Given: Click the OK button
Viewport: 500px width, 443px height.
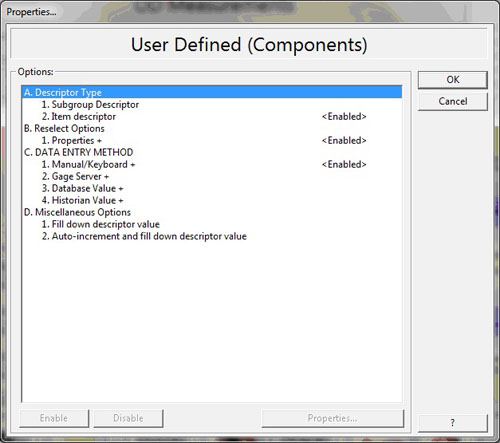Looking at the screenshot, I should [453, 80].
